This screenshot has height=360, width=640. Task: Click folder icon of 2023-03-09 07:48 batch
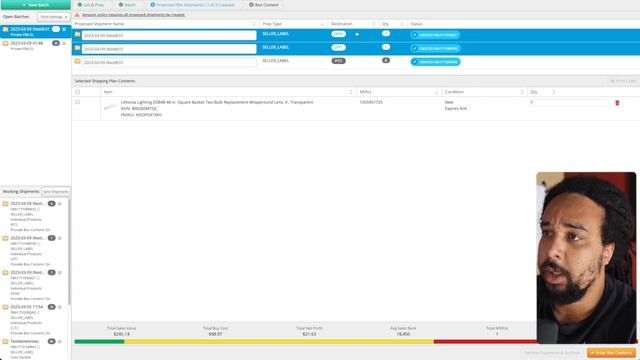5,43
